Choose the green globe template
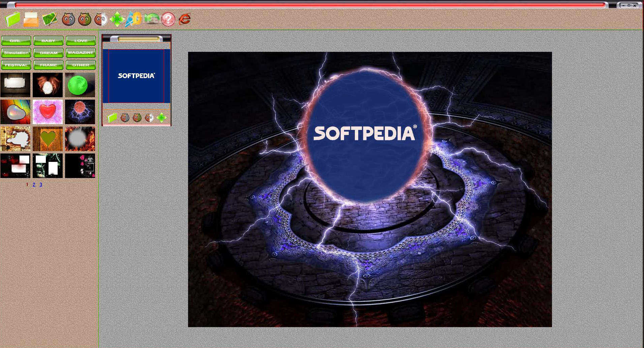 [80, 85]
